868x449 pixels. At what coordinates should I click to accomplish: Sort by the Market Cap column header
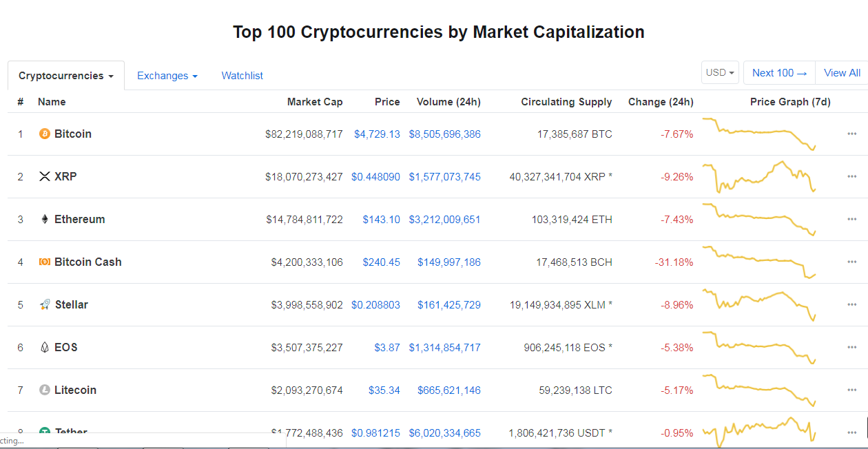(x=315, y=102)
